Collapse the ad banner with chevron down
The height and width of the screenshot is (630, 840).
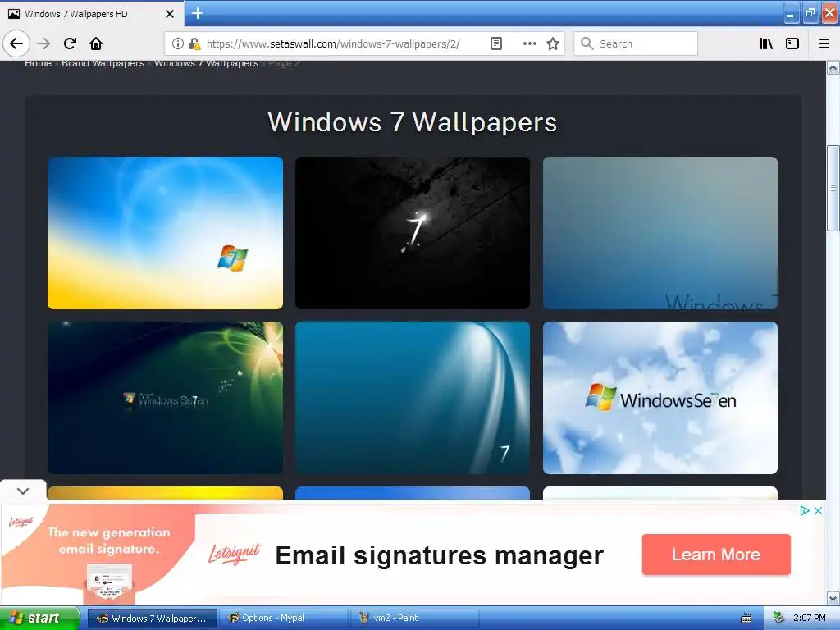click(x=23, y=491)
